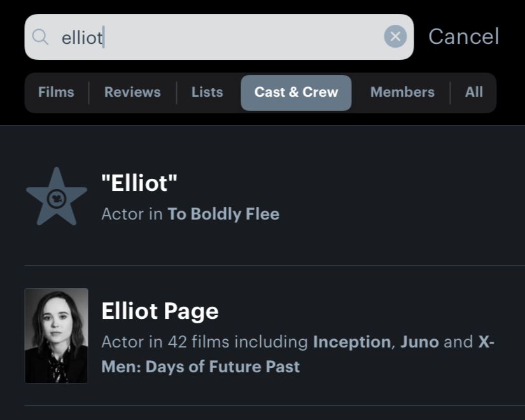
Task: Click the star placeholder avatar icon
Action: (x=57, y=197)
